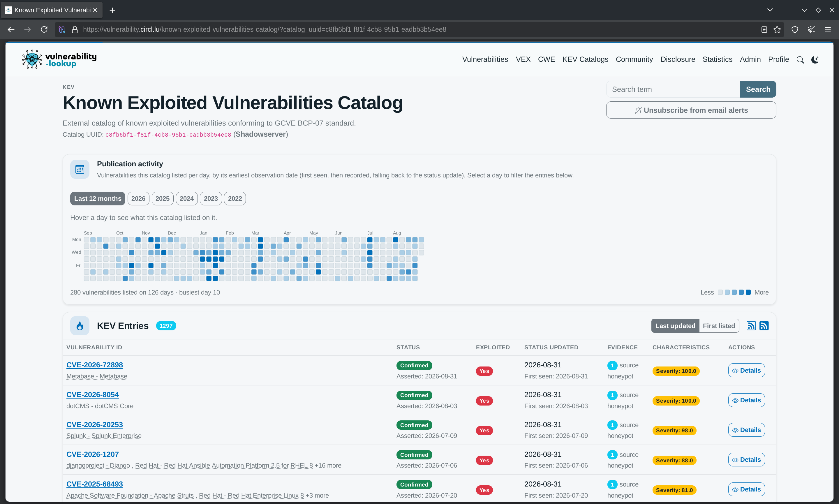Open CVE-2026-8054 link

pyautogui.click(x=92, y=395)
